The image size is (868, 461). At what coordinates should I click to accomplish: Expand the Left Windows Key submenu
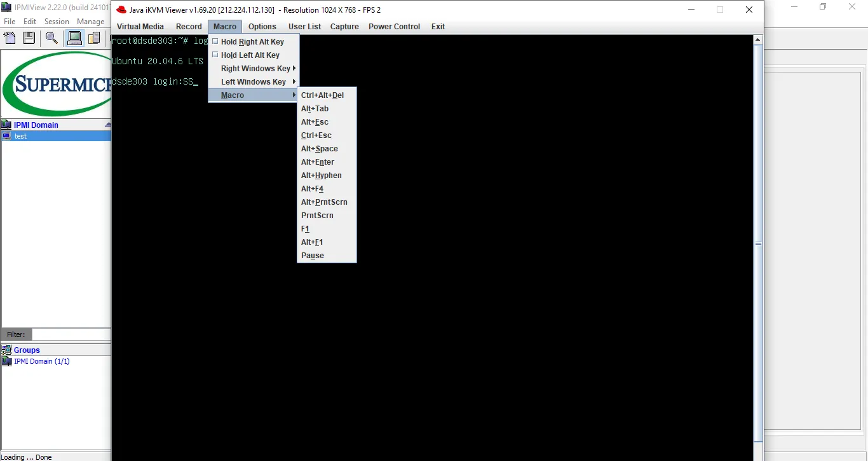(x=254, y=82)
